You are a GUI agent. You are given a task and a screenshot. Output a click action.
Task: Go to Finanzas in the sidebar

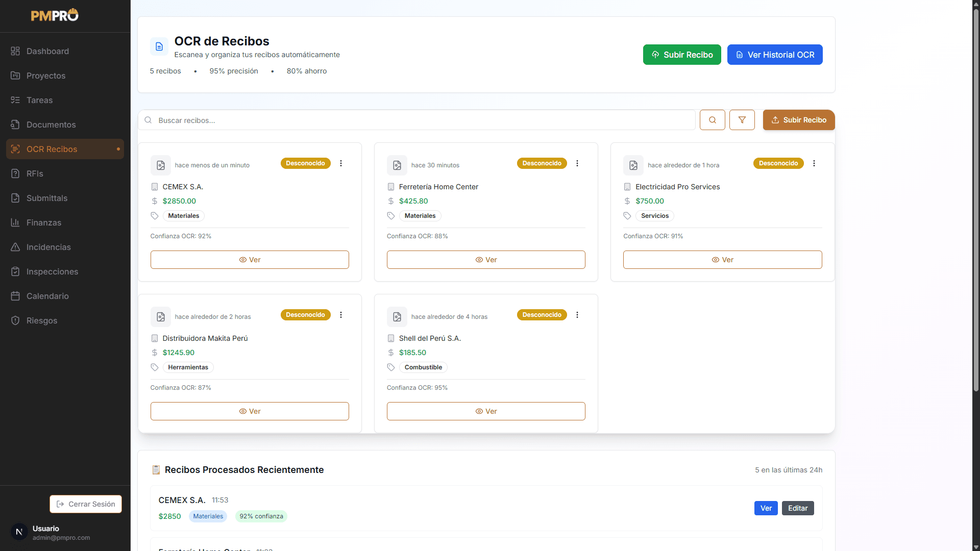[44, 222]
